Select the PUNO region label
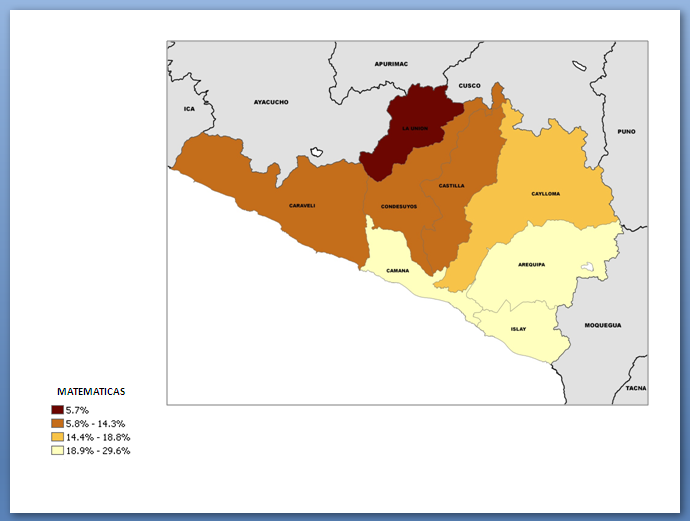The image size is (690, 521). (626, 131)
